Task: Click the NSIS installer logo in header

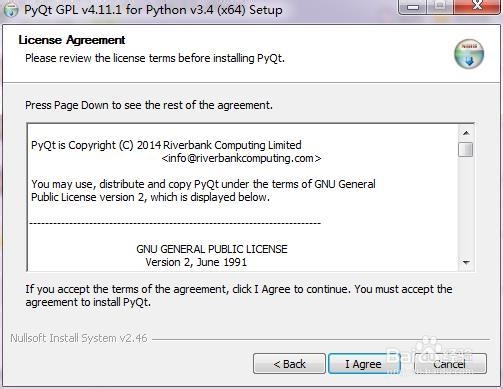Action: click(x=469, y=54)
